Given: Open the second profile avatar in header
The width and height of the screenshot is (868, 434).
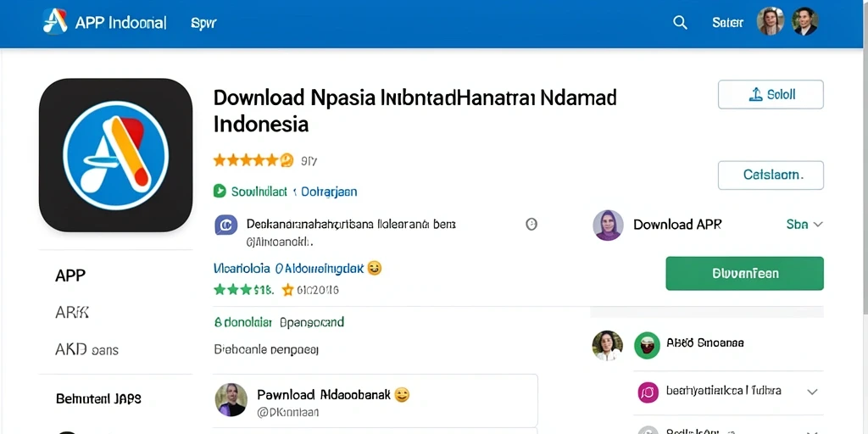Looking at the screenshot, I should 805,21.
